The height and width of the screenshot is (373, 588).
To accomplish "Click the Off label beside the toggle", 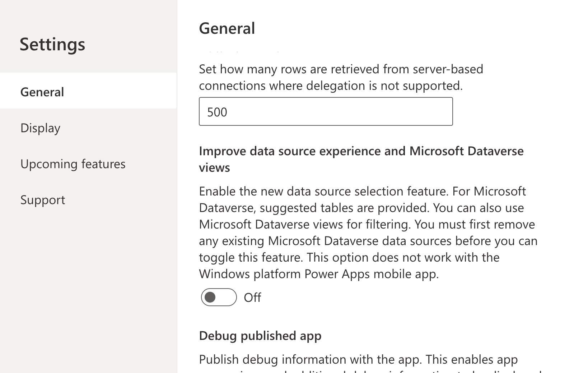I will [x=252, y=298].
